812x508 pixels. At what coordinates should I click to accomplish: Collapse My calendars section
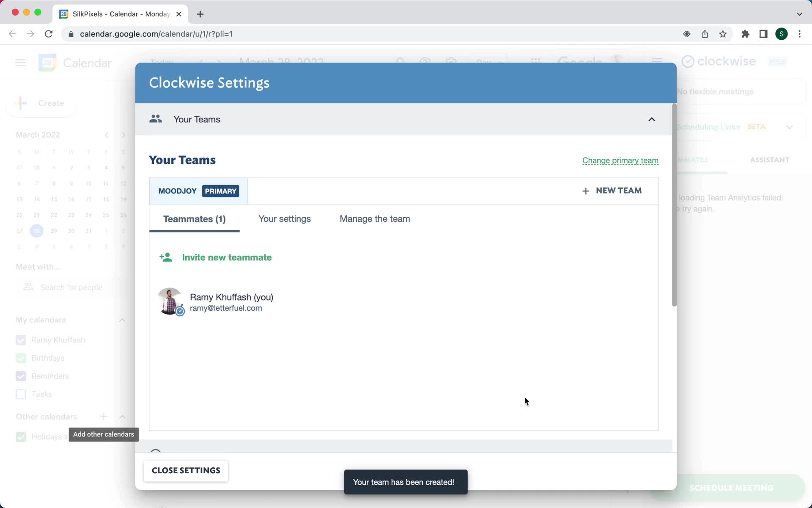coord(122,320)
